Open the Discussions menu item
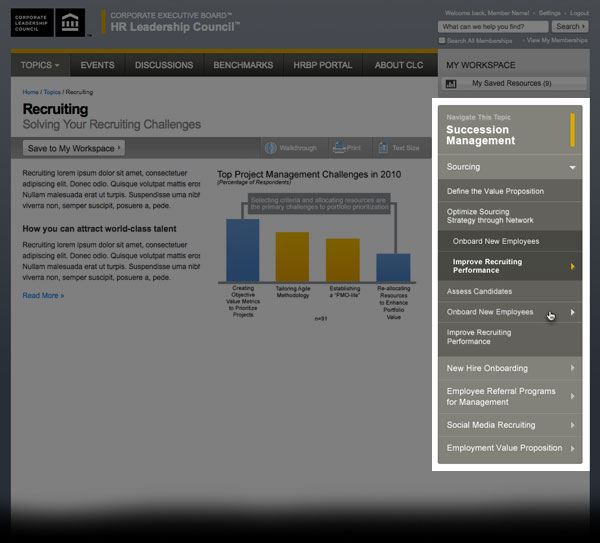 (x=164, y=65)
